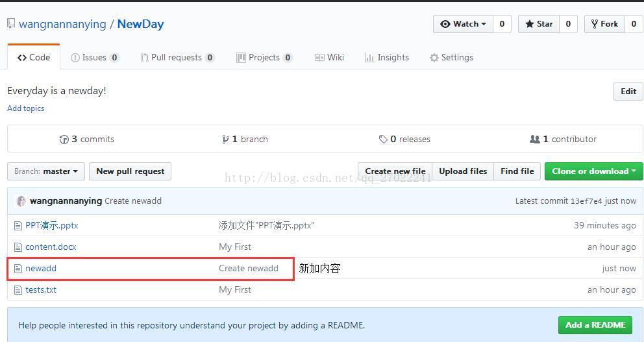Star the NewDay repository
Viewport: 644px width, 342px height.
click(539, 24)
